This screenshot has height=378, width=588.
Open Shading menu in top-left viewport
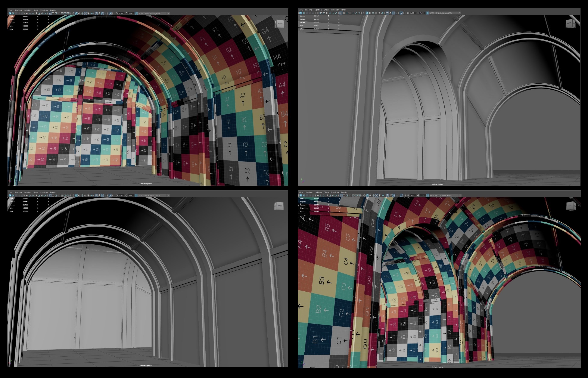(x=18, y=10)
